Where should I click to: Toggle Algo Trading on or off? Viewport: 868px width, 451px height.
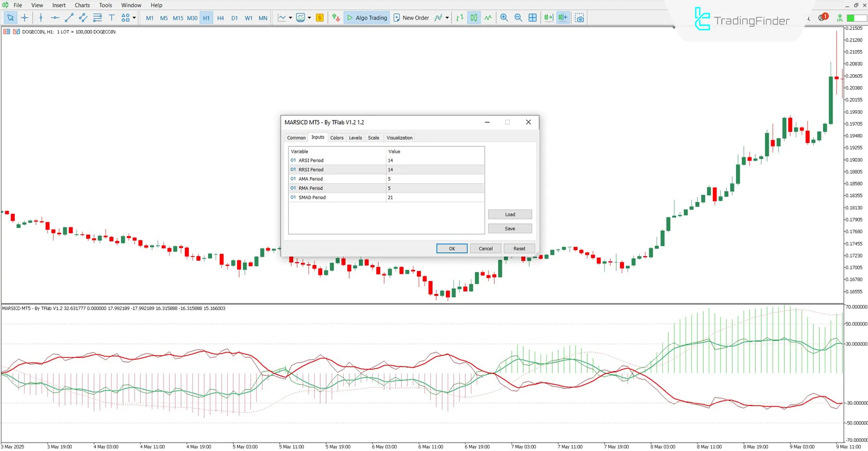[x=367, y=18]
